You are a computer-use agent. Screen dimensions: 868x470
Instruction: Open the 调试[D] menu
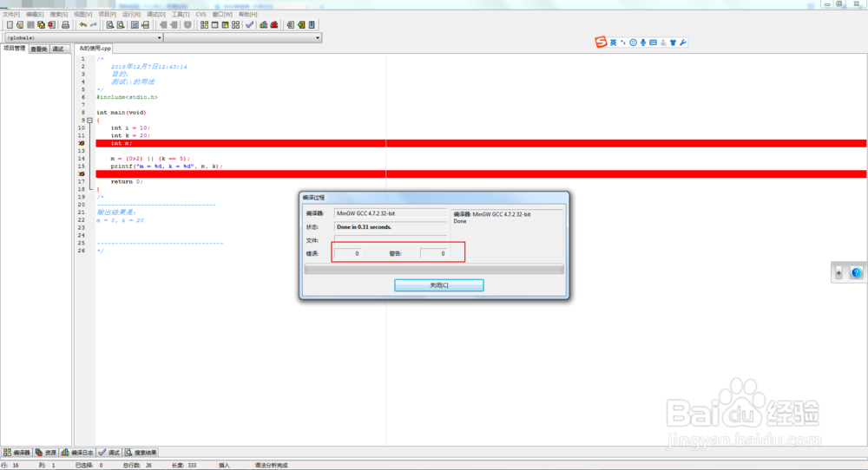click(156, 15)
